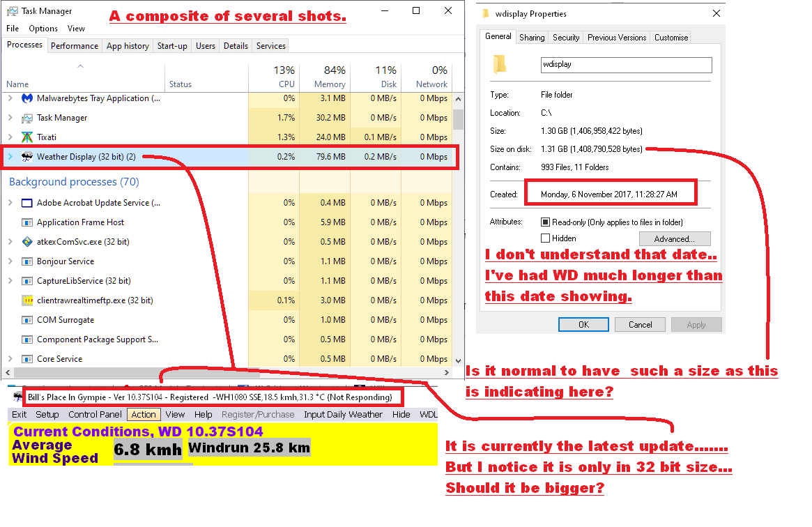
Task: Click the Weather Display window title icon
Action: click(17, 397)
